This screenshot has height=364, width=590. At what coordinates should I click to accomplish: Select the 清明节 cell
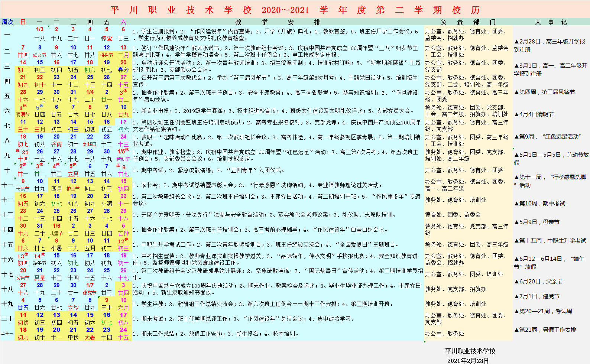click(23, 114)
